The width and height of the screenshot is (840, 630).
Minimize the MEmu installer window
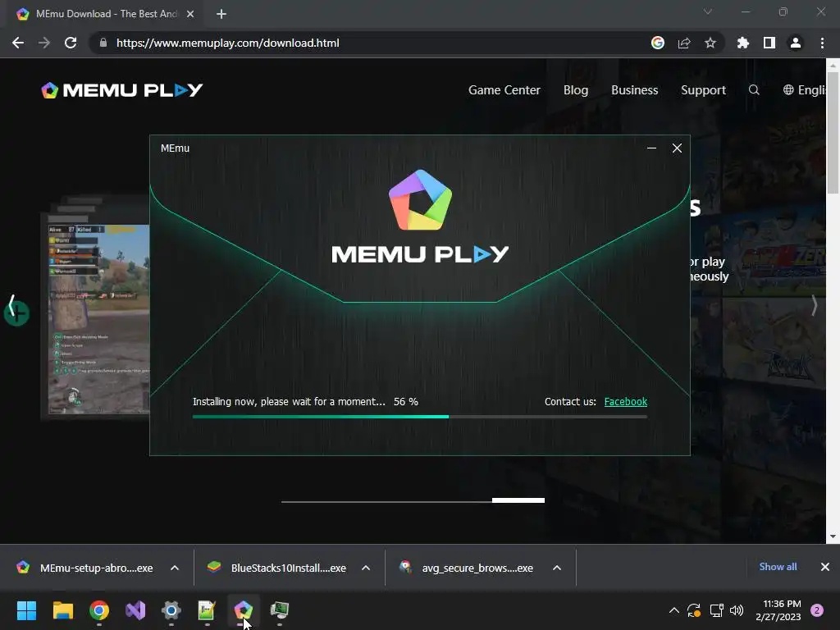651,148
